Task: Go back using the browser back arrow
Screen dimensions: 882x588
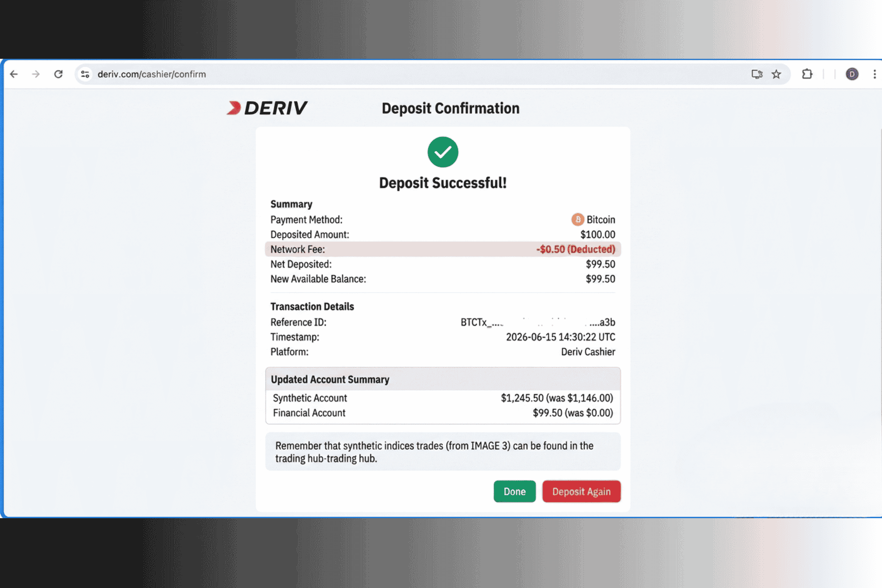Action: (14, 74)
